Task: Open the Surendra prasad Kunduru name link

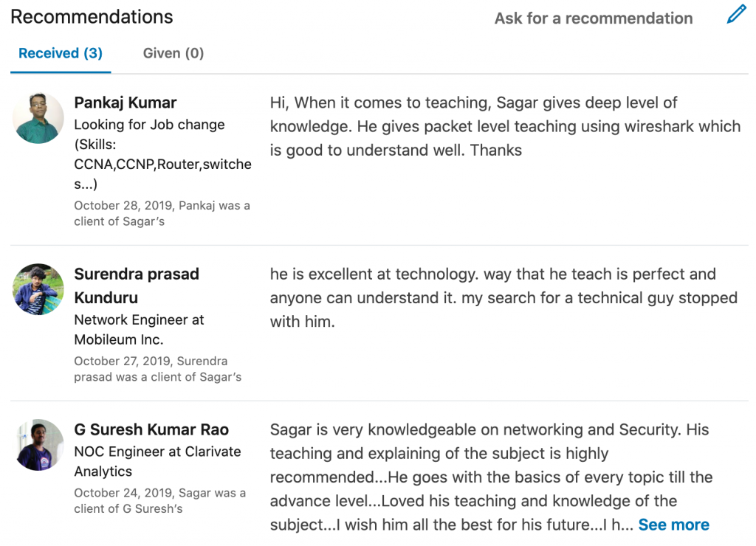Action: pyautogui.click(x=137, y=286)
